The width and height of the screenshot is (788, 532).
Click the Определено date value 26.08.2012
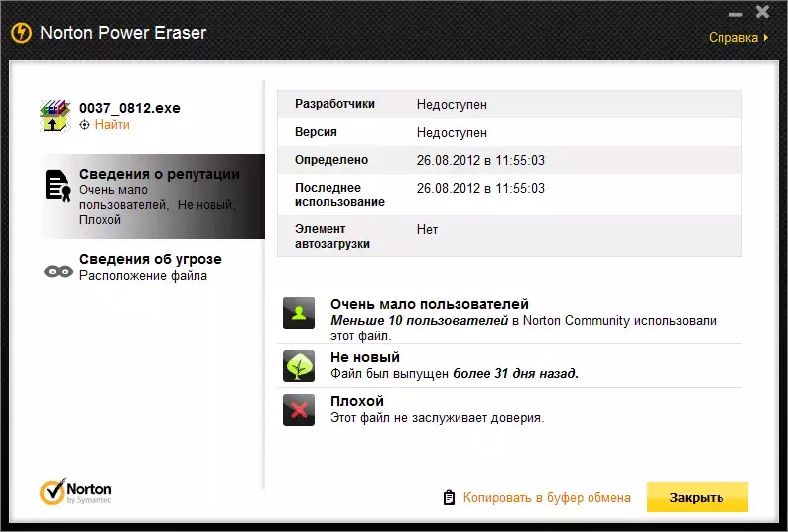pyautogui.click(x=449, y=160)
